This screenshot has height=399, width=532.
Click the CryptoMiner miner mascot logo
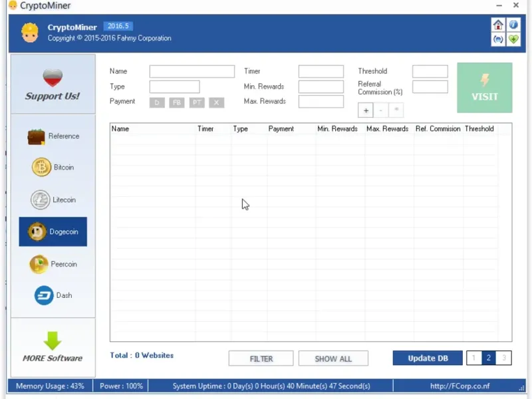point(30,33)
